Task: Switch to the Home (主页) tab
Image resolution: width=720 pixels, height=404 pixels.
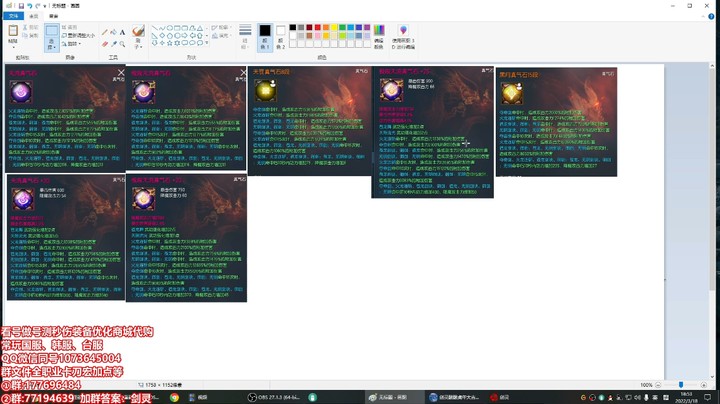Action: (34, 16)
